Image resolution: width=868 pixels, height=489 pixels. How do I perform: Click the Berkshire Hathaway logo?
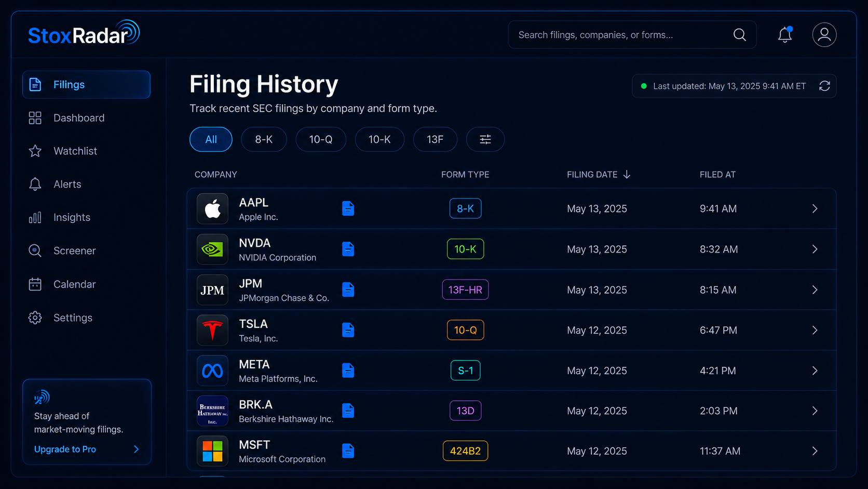[212, 411]
